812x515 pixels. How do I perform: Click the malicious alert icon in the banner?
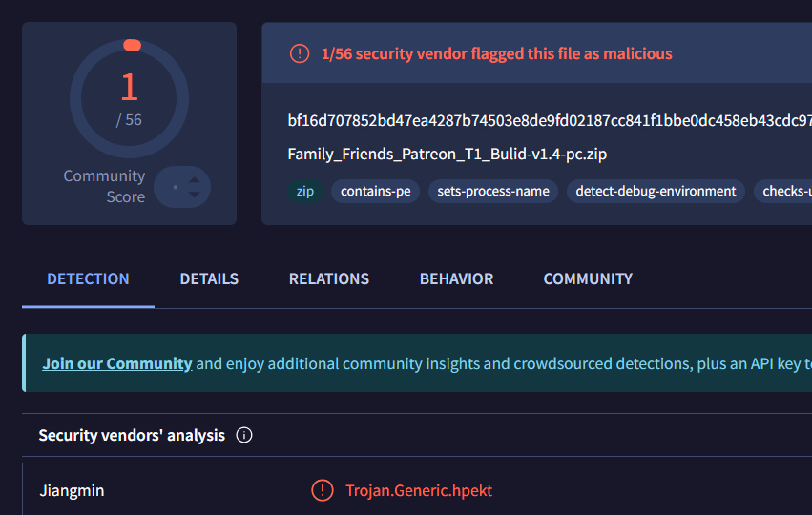300,53
